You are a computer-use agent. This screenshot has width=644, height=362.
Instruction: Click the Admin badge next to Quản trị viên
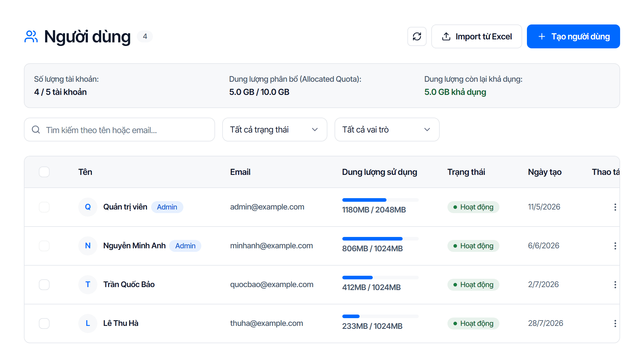point(167,207)
